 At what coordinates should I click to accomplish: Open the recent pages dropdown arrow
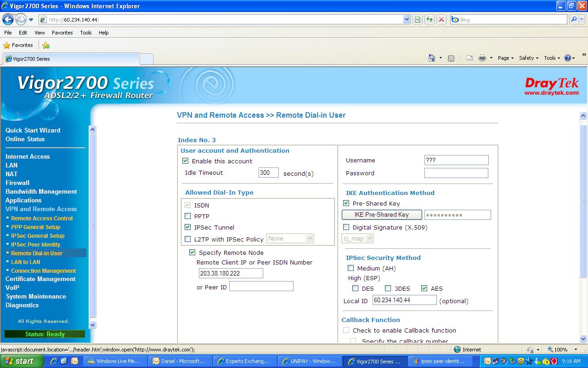[x=31, y=20]
